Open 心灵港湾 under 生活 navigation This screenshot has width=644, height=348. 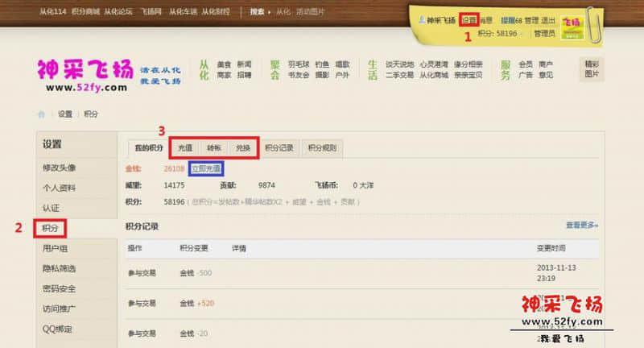coord(434,64)
